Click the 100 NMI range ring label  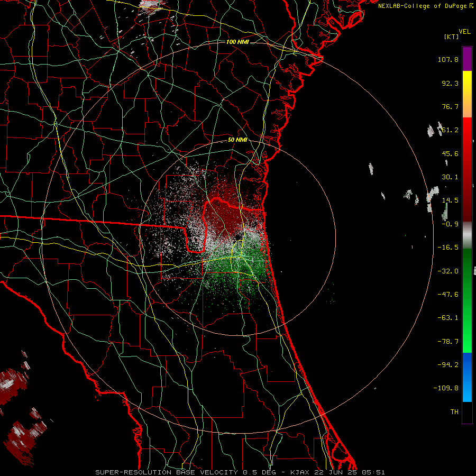[x=237, y=42]
